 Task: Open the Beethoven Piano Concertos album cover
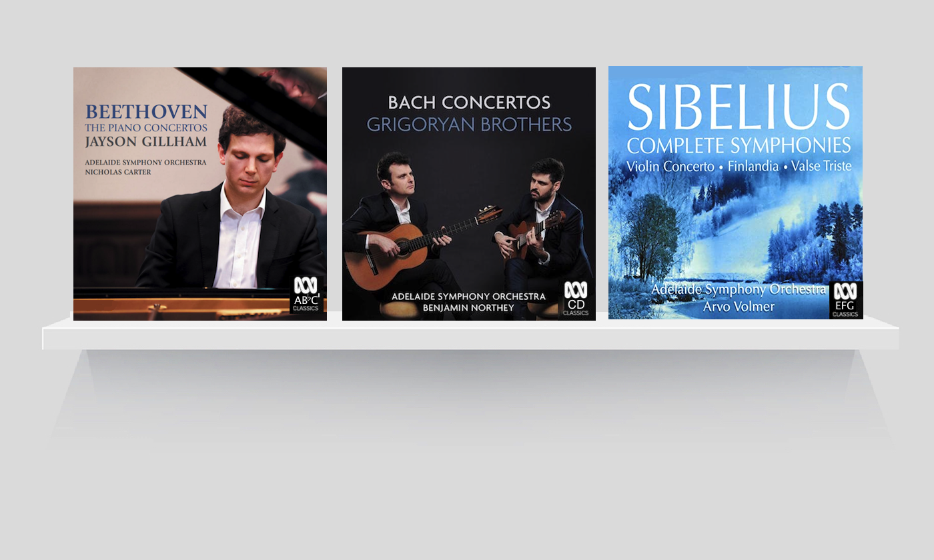(200, 194)
